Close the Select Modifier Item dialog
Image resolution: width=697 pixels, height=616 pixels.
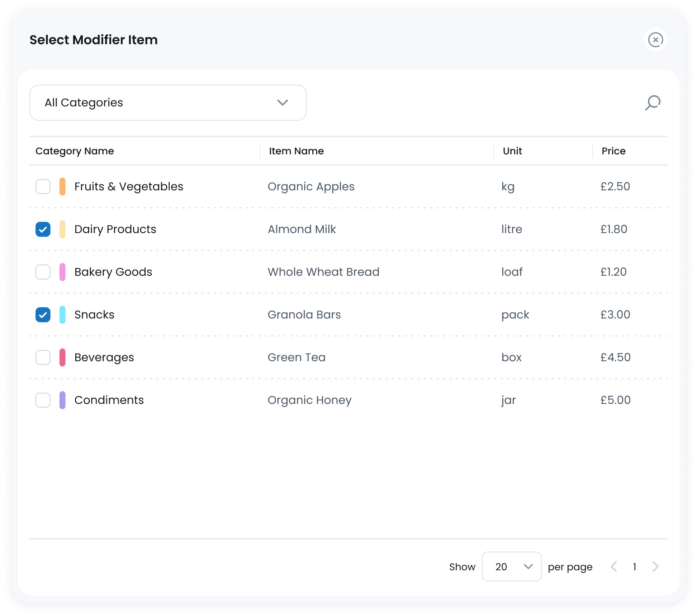(x=655, y=40)
